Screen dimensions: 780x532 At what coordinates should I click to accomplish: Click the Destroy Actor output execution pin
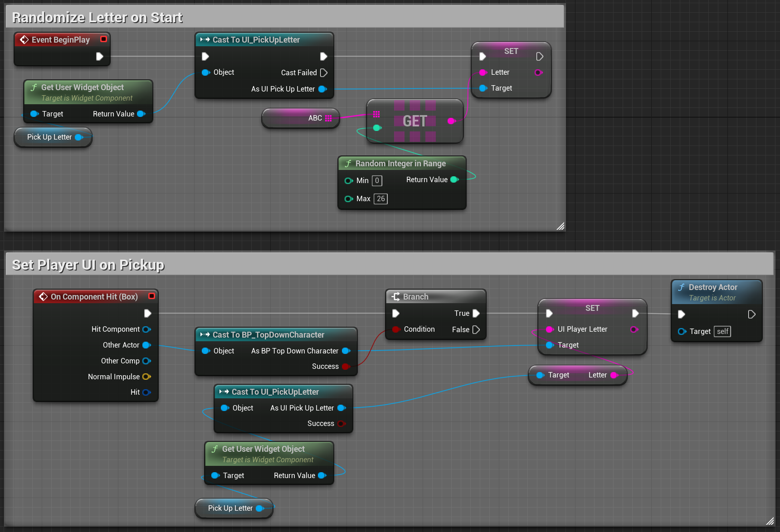pyautogui.click(x=751, y=314)
